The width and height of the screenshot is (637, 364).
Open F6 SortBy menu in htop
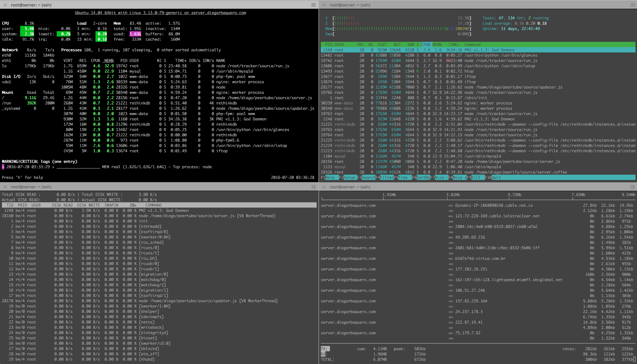coord(423,177)
